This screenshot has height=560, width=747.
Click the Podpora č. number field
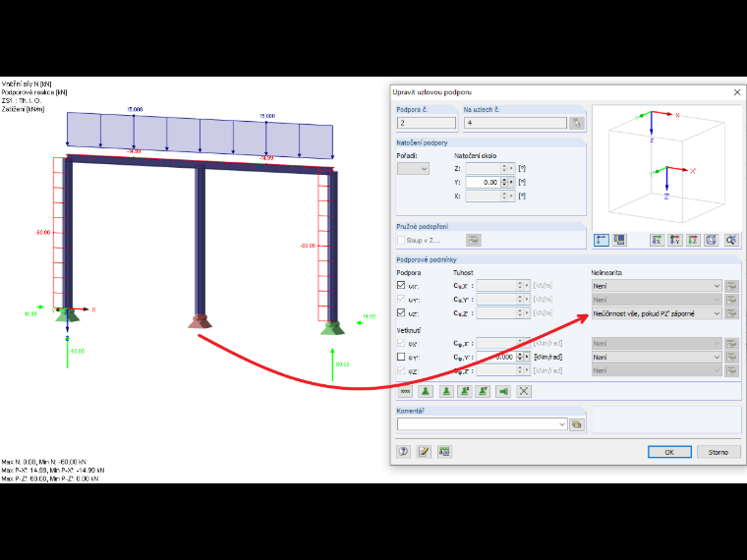(427, 123)
